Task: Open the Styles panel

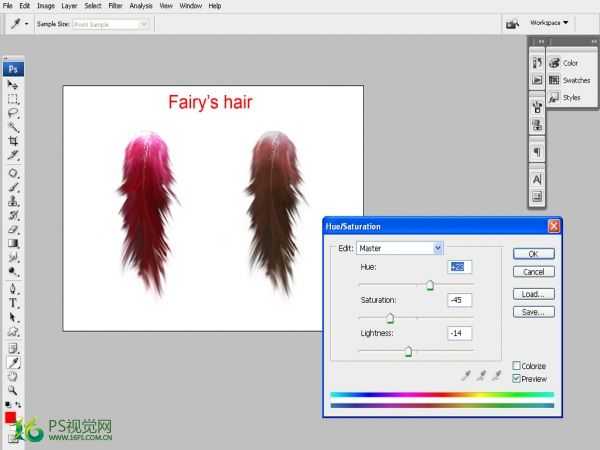Action: (x=569, y=97)
